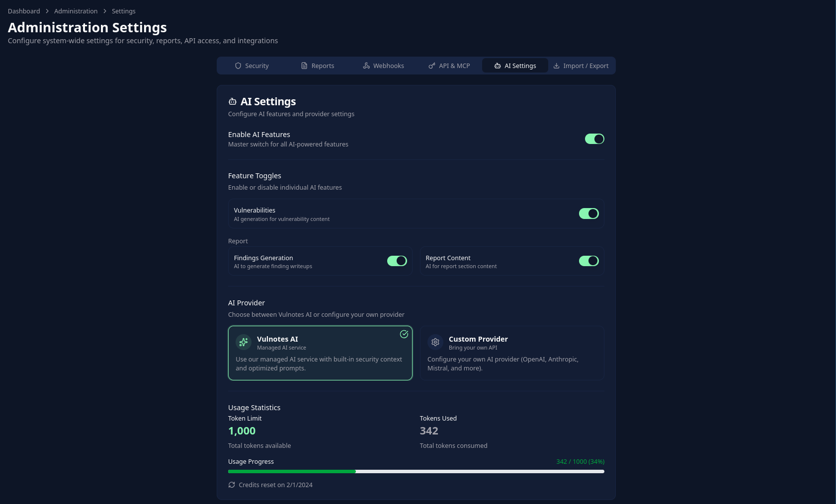
Task: Click the selected checkmark on Vulnotes AI card
Action: pyautogui.click(x=404, y=334)
